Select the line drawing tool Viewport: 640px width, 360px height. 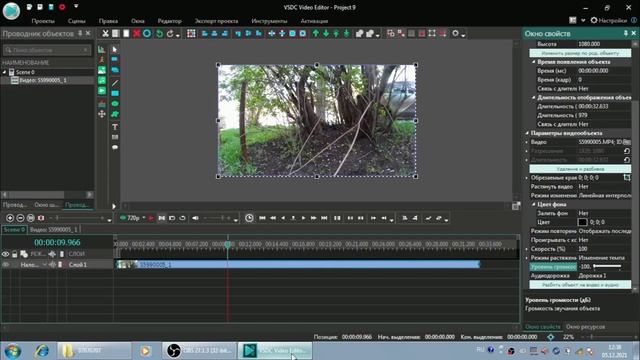(x=115, y=83)
